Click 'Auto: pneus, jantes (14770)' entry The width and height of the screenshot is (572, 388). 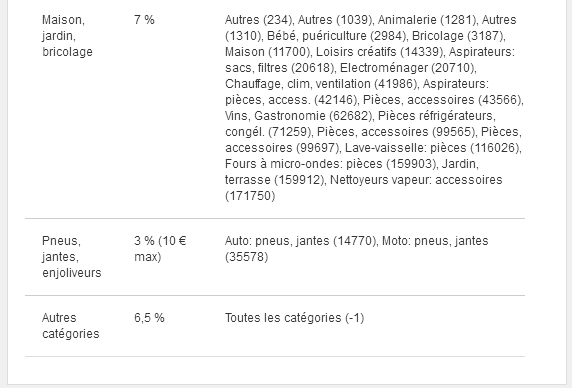click(x=300, y=241)
